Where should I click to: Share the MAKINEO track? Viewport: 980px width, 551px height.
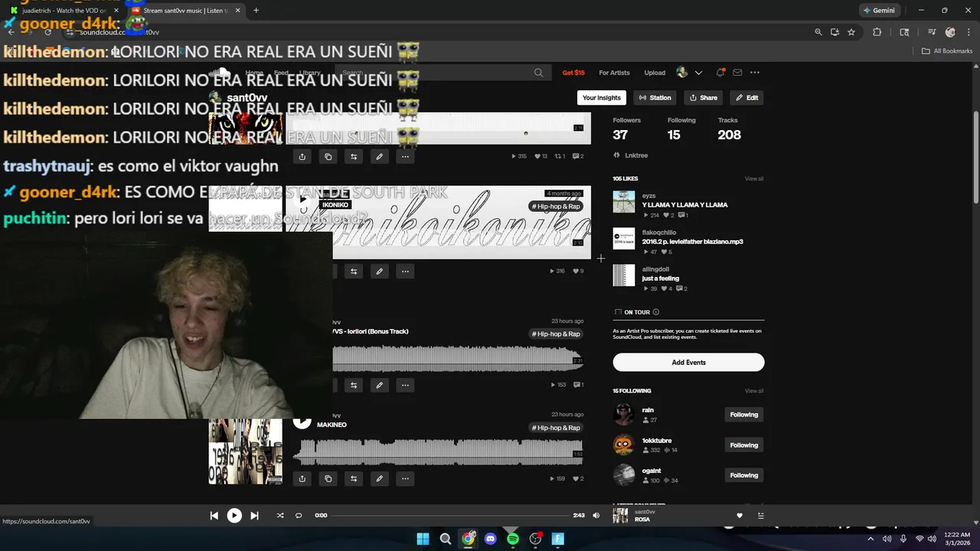click(302, 479)
